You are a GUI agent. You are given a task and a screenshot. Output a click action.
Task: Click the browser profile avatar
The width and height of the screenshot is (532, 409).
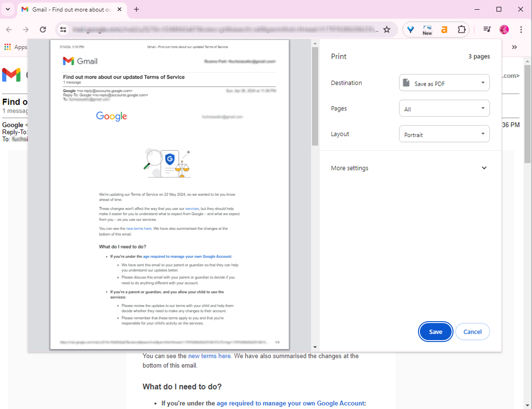coord(504,29)
